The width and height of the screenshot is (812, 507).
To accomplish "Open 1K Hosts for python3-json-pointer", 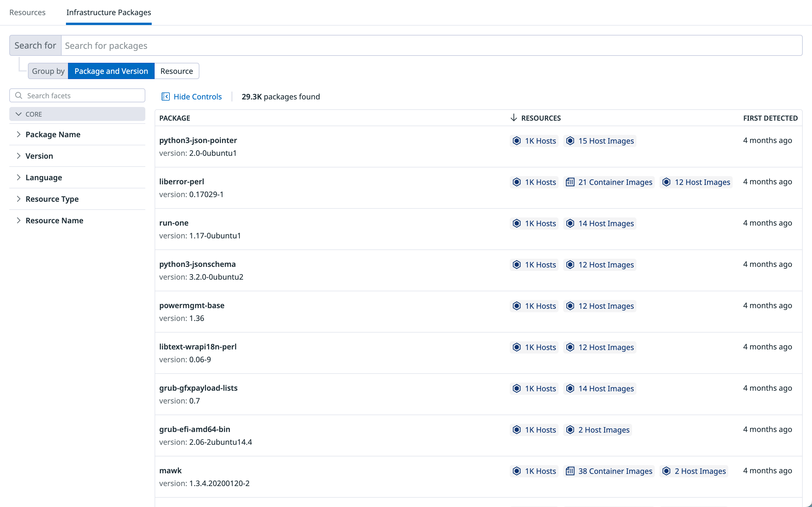I will pos(534,141).
